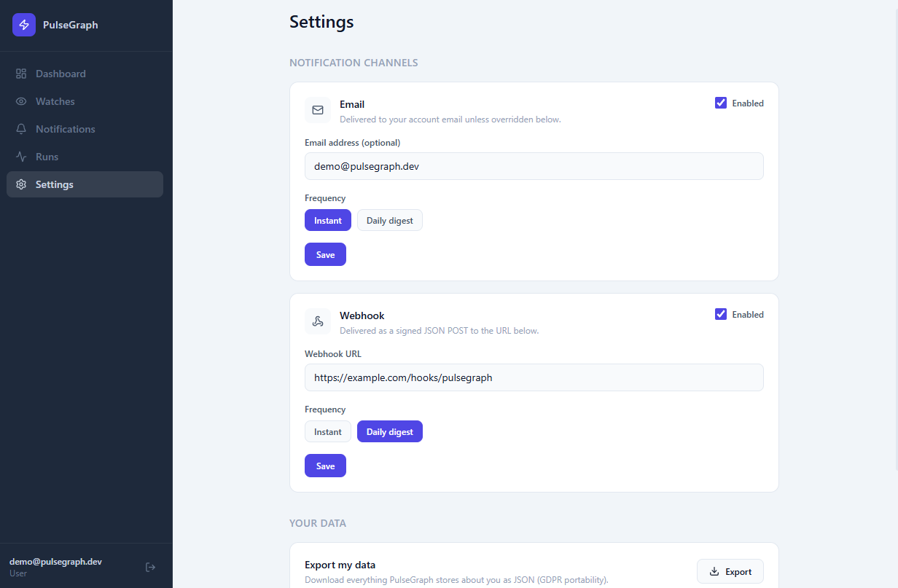The width and height of the screenshot is (898, 588).
Task: Uncheck the Webhook Enabled checkbox
Action: [x=721, y=314]
